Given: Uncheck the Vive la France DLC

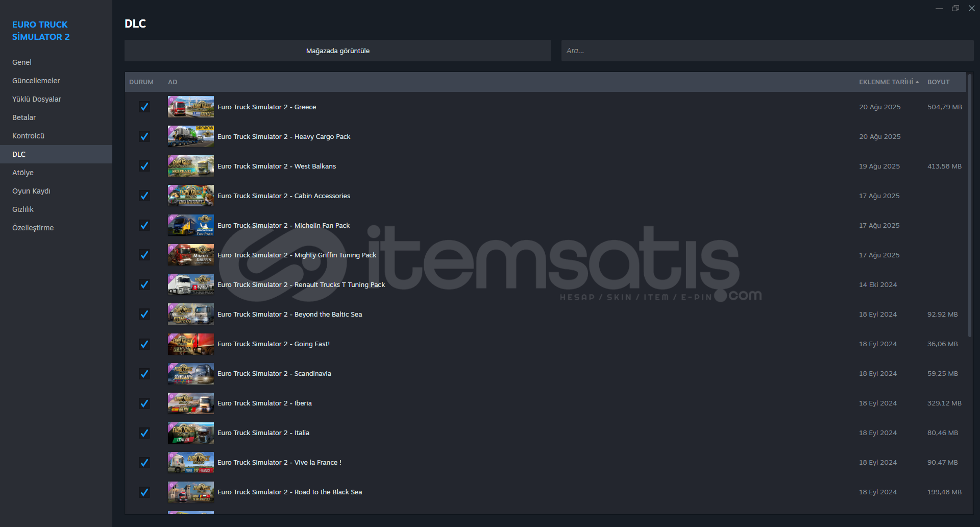Looking at the screenshot, I should click(144, 462).
